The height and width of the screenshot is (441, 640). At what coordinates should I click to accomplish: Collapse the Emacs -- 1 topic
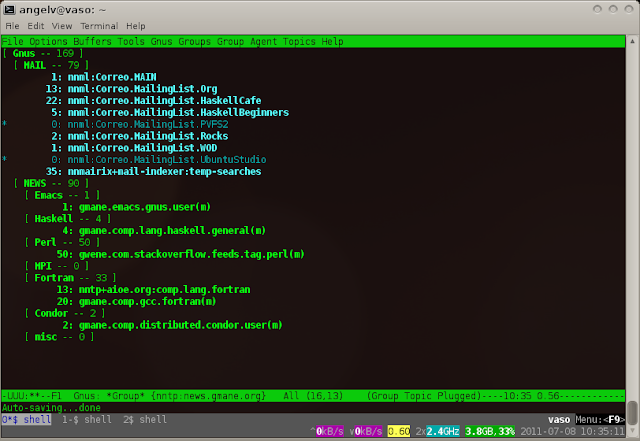(x=62, y=195)
